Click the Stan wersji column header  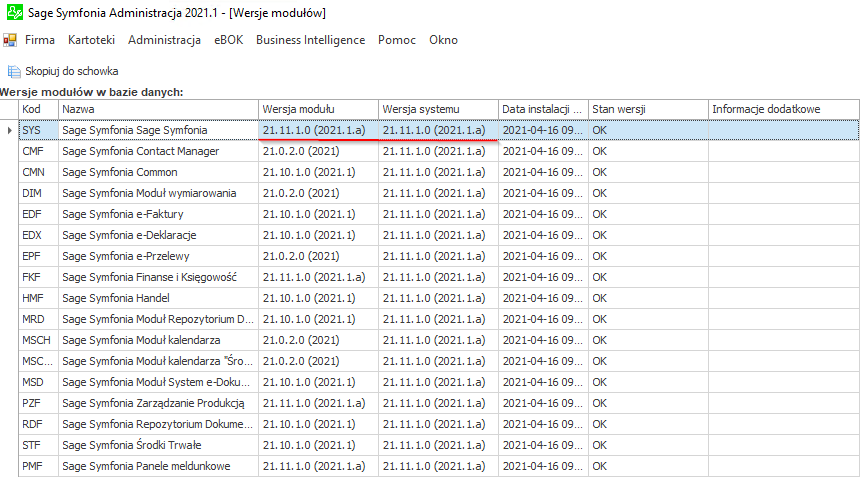(649, 109)
